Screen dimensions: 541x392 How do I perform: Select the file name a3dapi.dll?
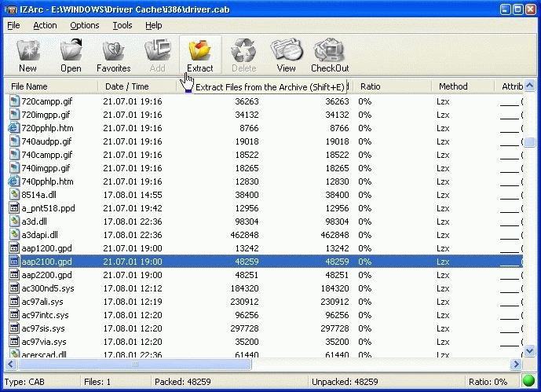coord(40,235)
